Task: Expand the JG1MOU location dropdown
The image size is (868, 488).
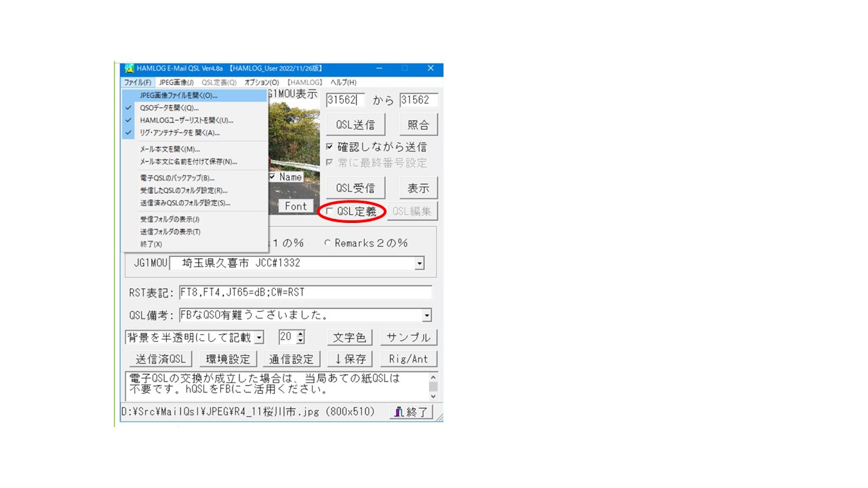Action: [419, 263]
